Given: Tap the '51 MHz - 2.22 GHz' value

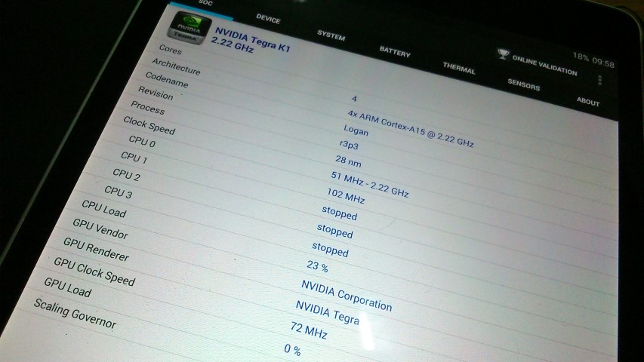Looking at the screenshot, I should coord(370,184).
